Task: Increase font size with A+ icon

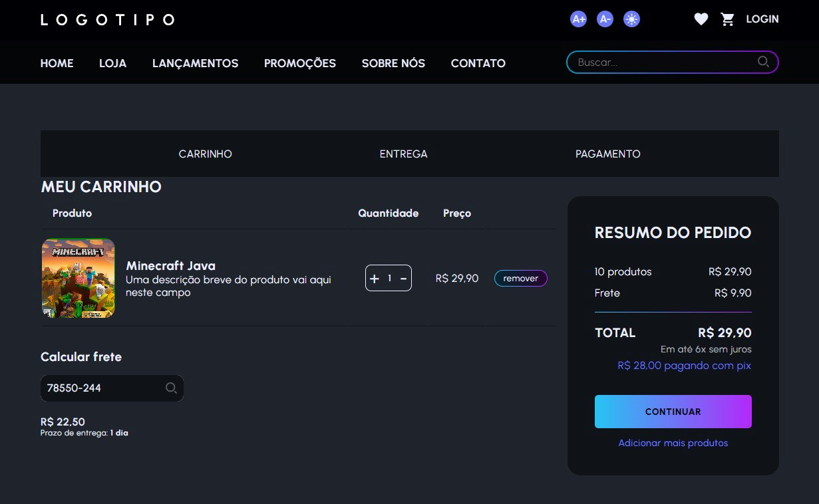Action: pyautogui.click(x=578, y=19)
